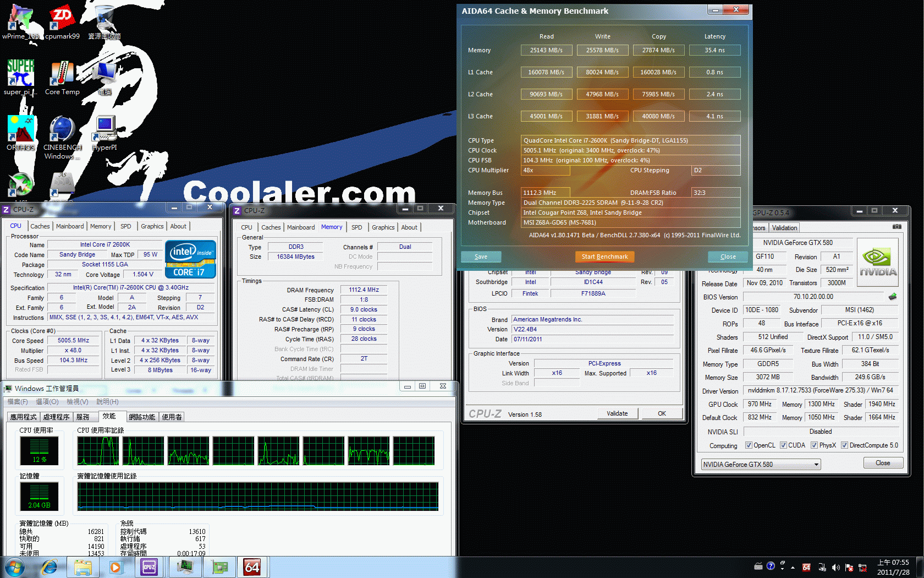Click the taskbar clock showing 07:55
924x578 pixels.
pyautogui.click(x=893, y=567)
